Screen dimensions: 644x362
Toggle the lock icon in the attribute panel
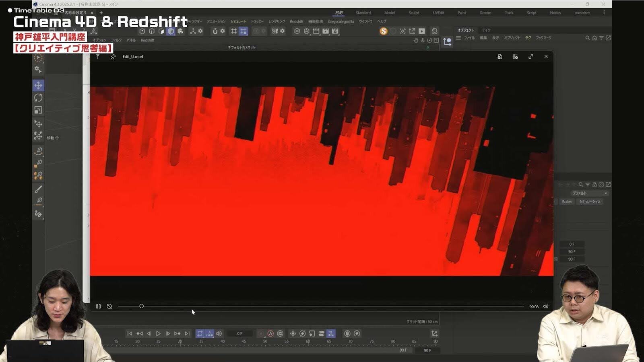[594, 185]
